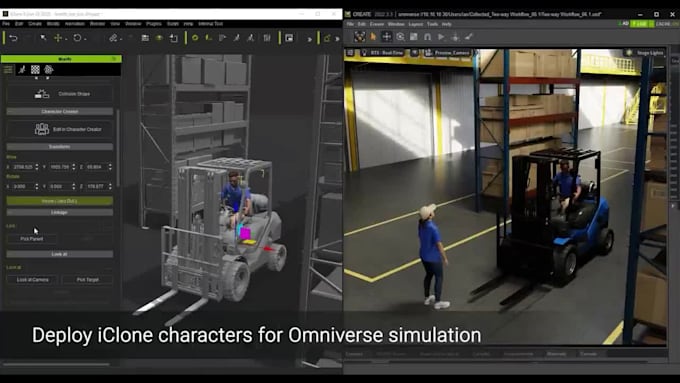Open the File menu in iClone
Viewport: 680px width, 383px height.
pyautogui.click(x=6, y=24)
